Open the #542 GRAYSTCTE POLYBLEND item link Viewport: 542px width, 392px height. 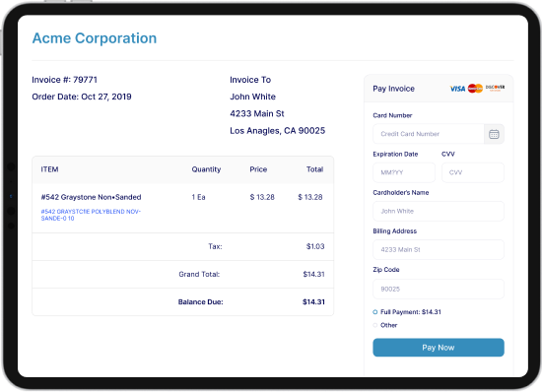pos(91,215)
